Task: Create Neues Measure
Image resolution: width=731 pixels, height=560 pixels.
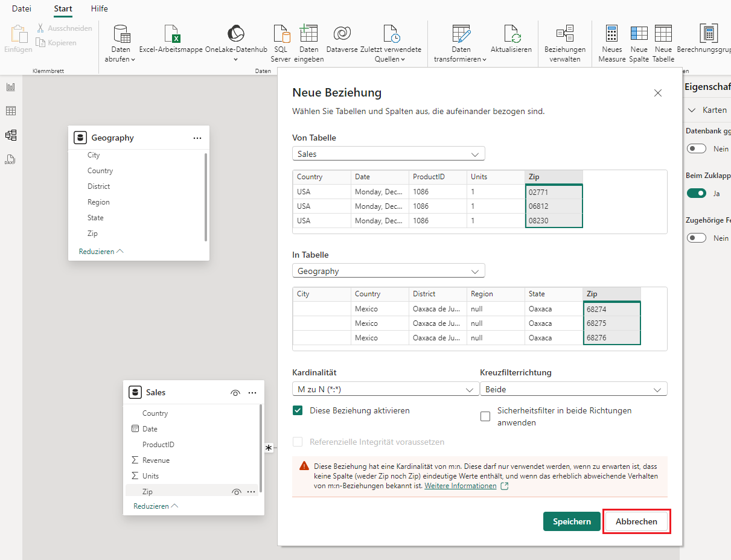Action: (x=611, y=34)
